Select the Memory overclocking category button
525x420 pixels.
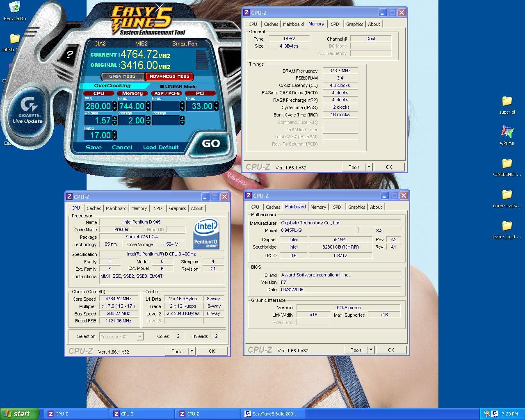tap(132, 93)
